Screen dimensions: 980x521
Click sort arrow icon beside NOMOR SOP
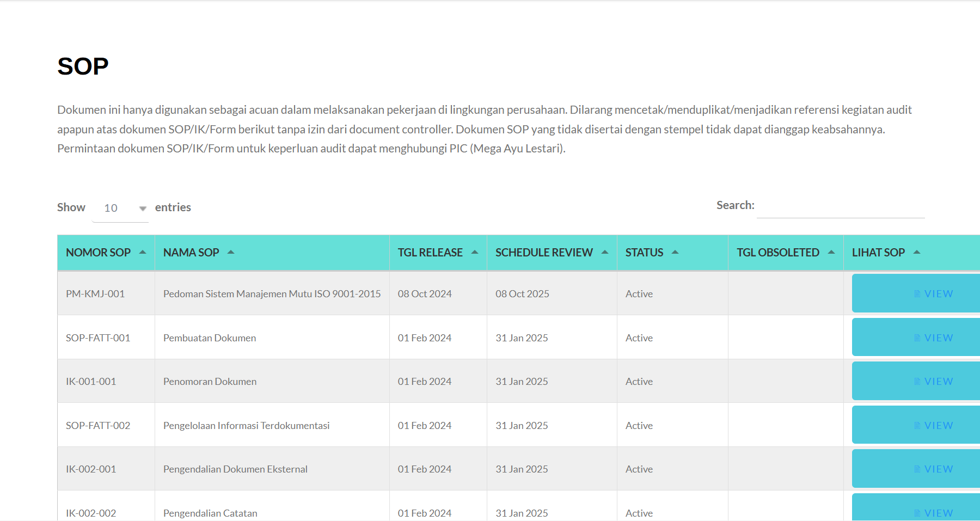point(143,252)
